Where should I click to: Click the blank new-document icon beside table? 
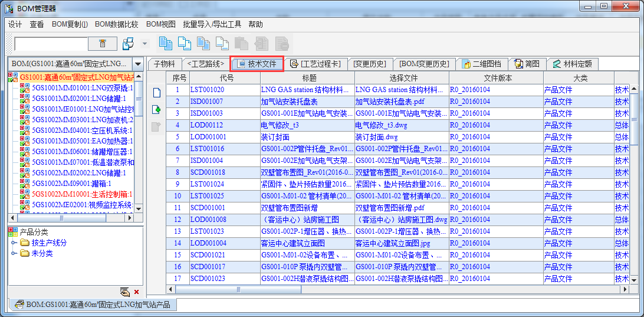click(x=156, y=93)
